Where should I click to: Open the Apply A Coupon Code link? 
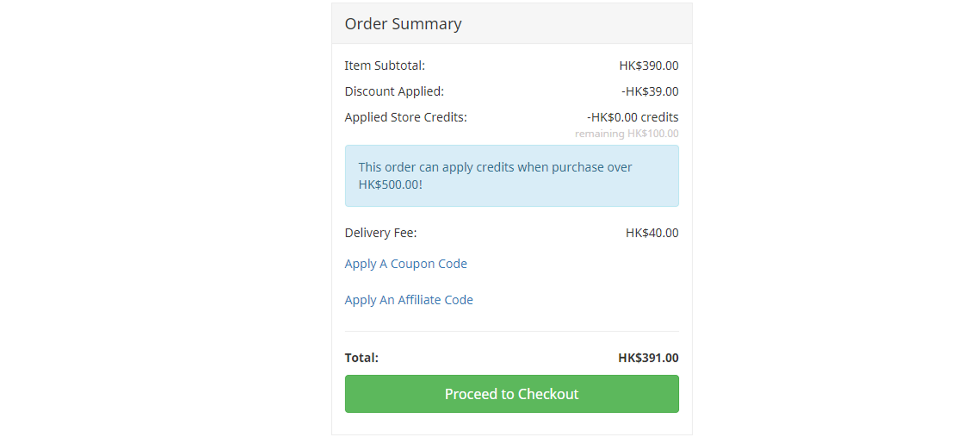[406, 264]
